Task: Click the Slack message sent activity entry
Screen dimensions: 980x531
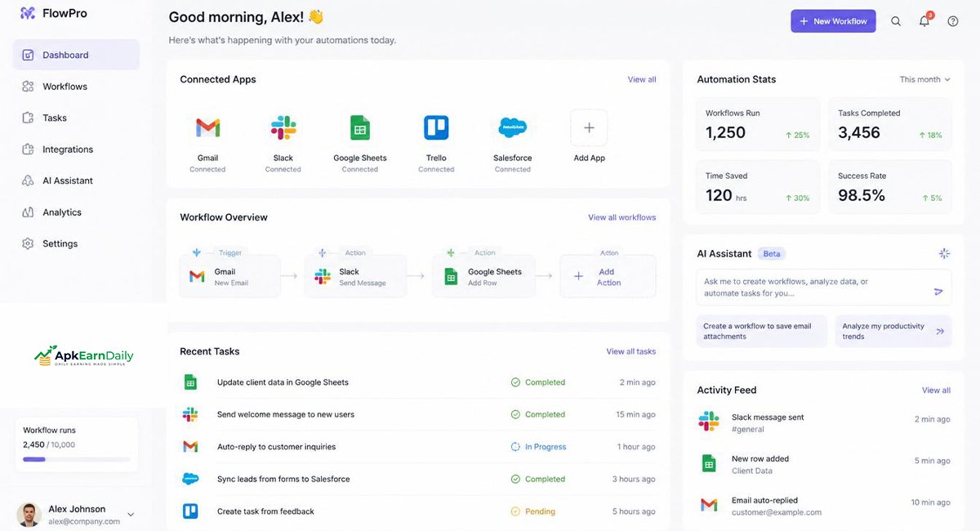Action: [824, 422]
